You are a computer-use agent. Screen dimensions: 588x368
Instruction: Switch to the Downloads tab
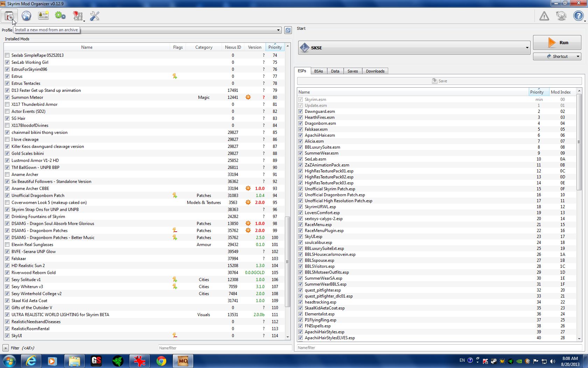tap(375, 71)
